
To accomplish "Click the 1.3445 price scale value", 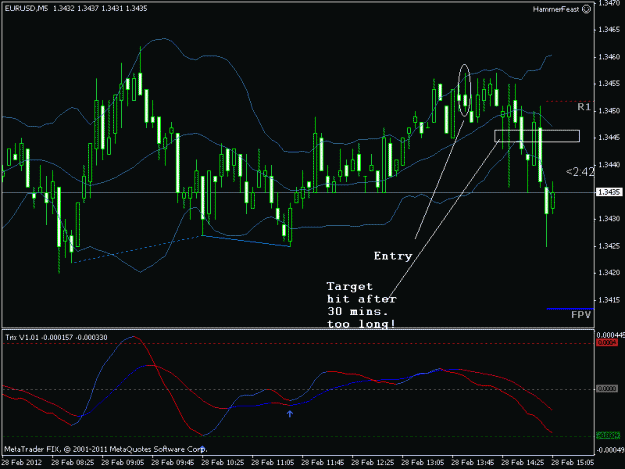I will [x=609, y=137].
